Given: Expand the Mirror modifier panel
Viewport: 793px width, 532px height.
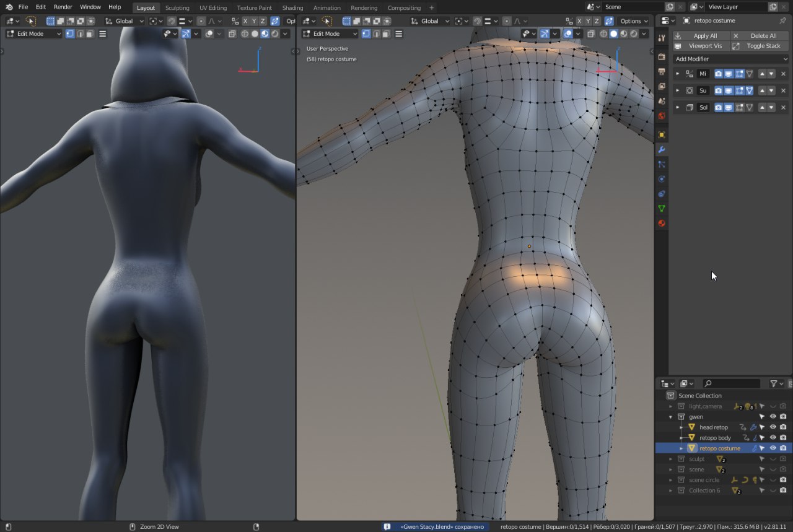Looking at the screenshot, I should (677, 74).
